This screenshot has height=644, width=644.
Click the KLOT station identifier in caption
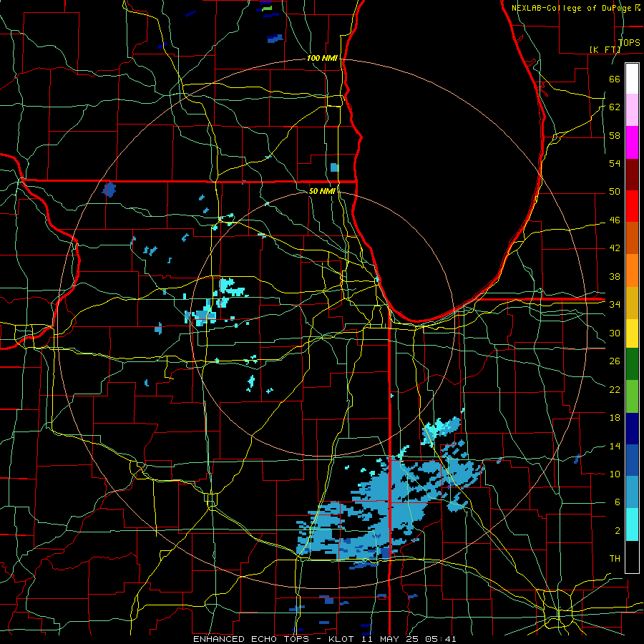tap(343, 639)
